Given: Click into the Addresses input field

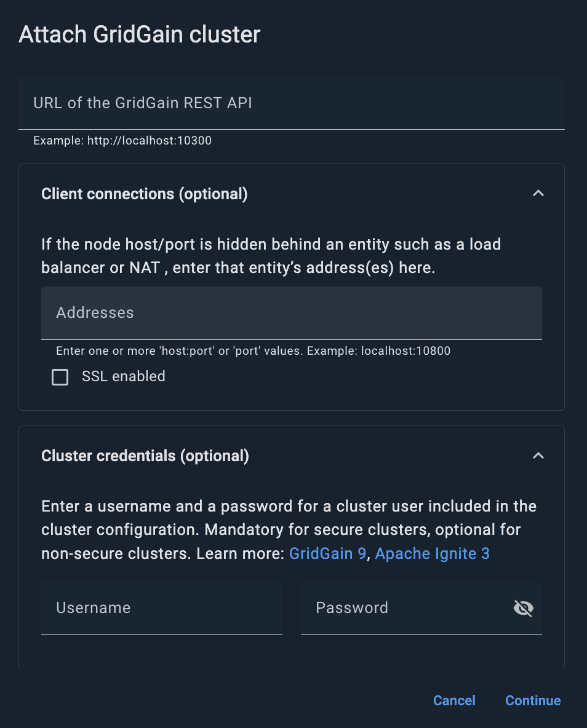Looking at the screenshot, I should pyautogui.click(x=292, y=313).
